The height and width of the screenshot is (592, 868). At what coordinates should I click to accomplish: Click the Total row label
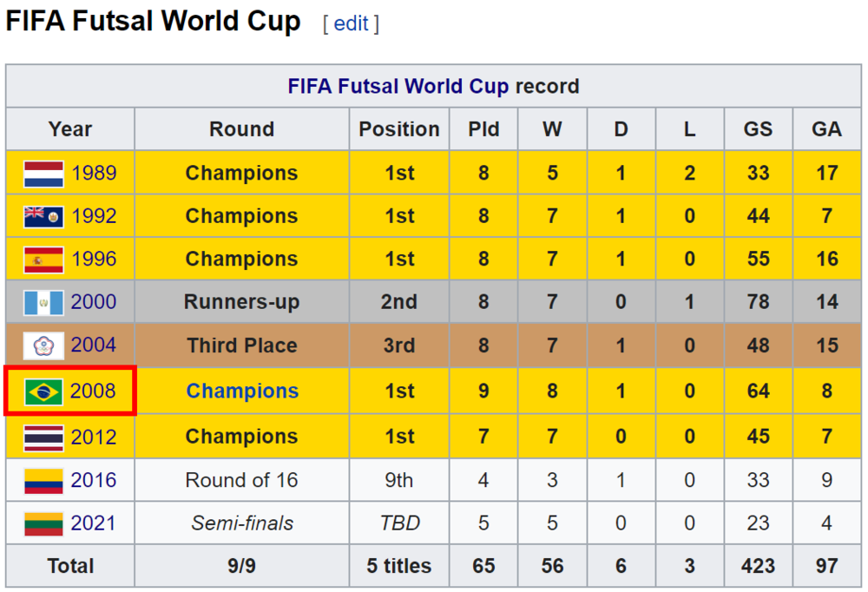70,566
